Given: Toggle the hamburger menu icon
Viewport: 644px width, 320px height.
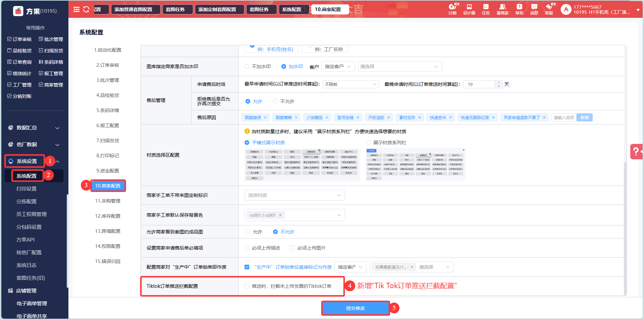Looking at the screenshot, I should point(76,9).
